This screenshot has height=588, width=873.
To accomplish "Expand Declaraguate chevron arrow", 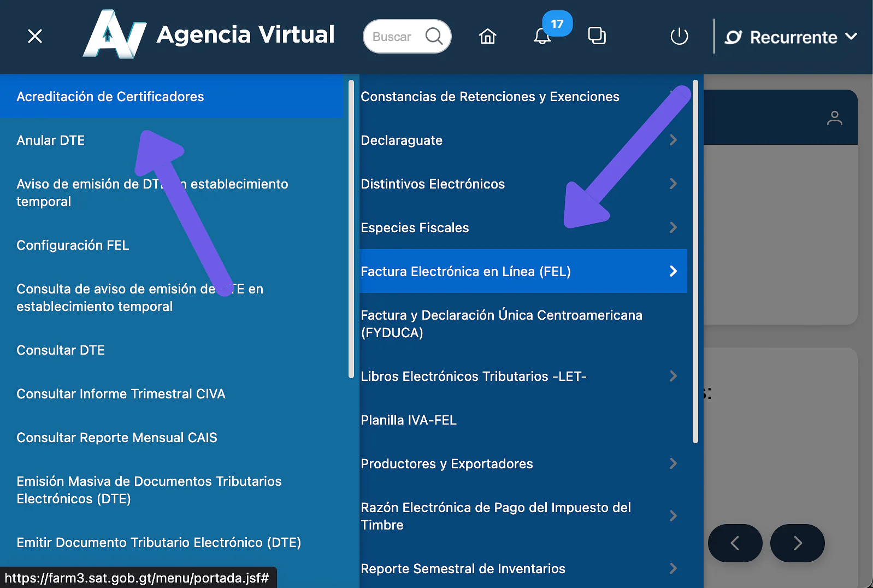I will coord(673,140).
